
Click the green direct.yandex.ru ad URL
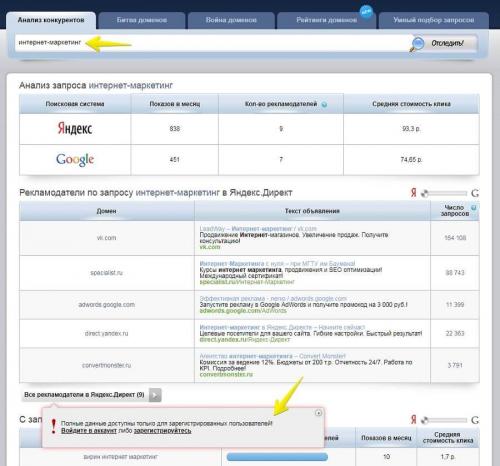[x=245, y=340]
